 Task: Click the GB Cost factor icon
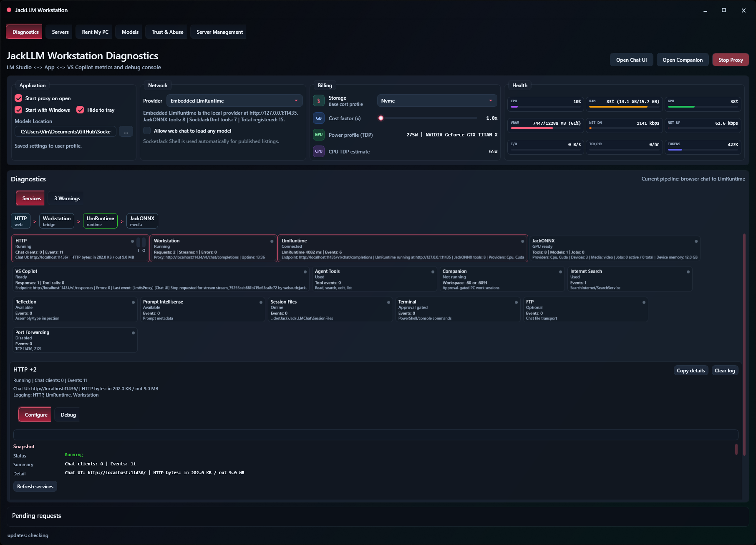(x=319, y=118)
